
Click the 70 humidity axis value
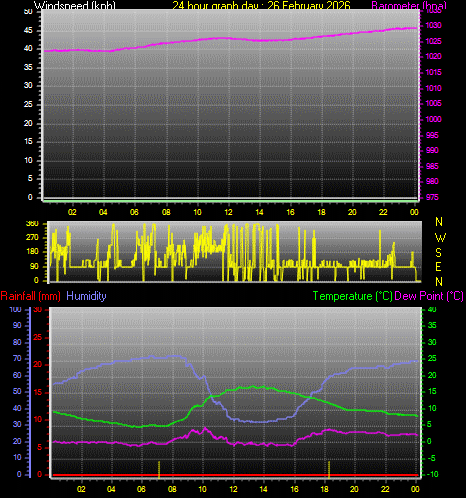[x=17, y=359]
